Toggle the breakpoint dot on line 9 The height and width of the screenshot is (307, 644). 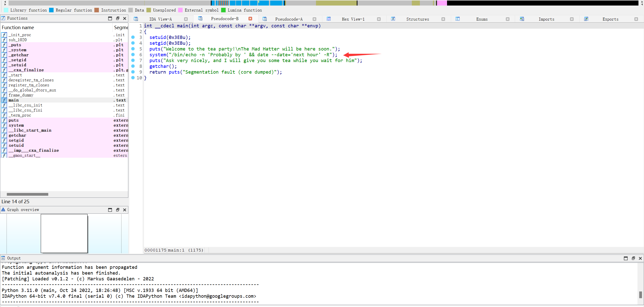pos(133,72)
